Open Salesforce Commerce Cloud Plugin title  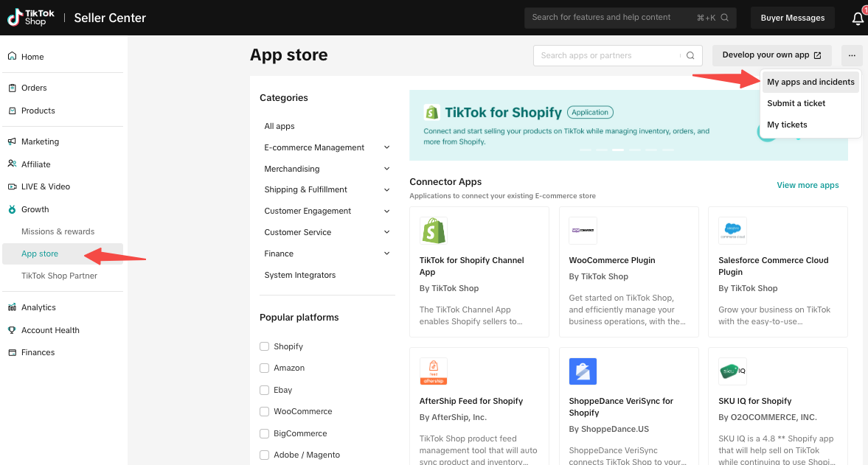coord(774,266)
